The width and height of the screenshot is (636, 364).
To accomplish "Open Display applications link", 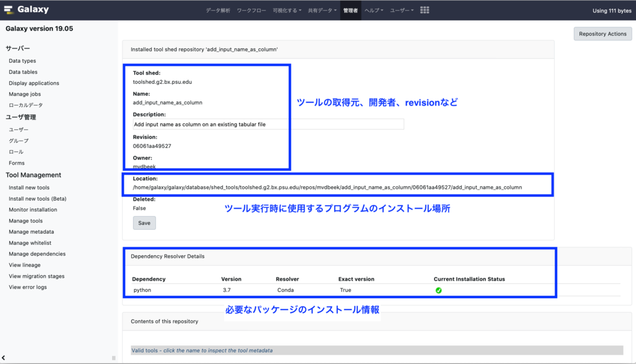I will click(34, 83).
